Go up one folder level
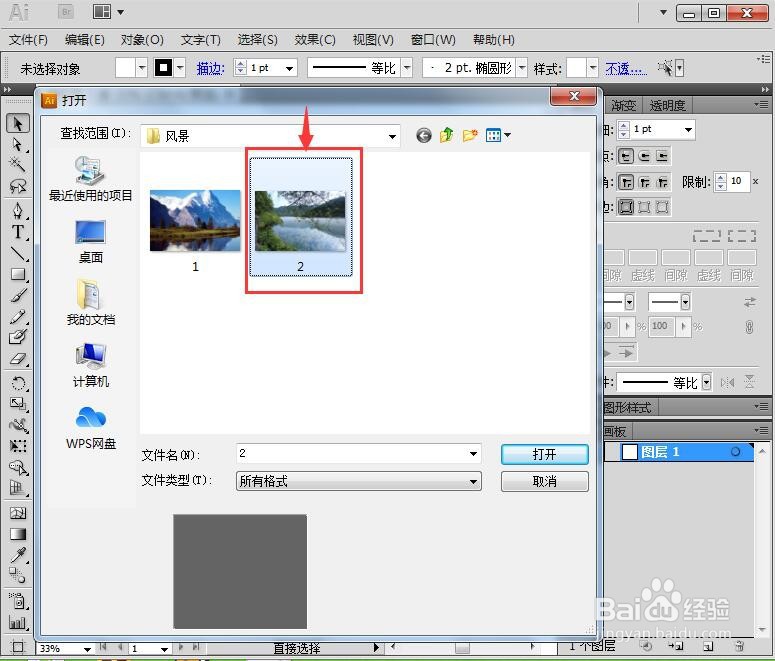 (446, 134)
